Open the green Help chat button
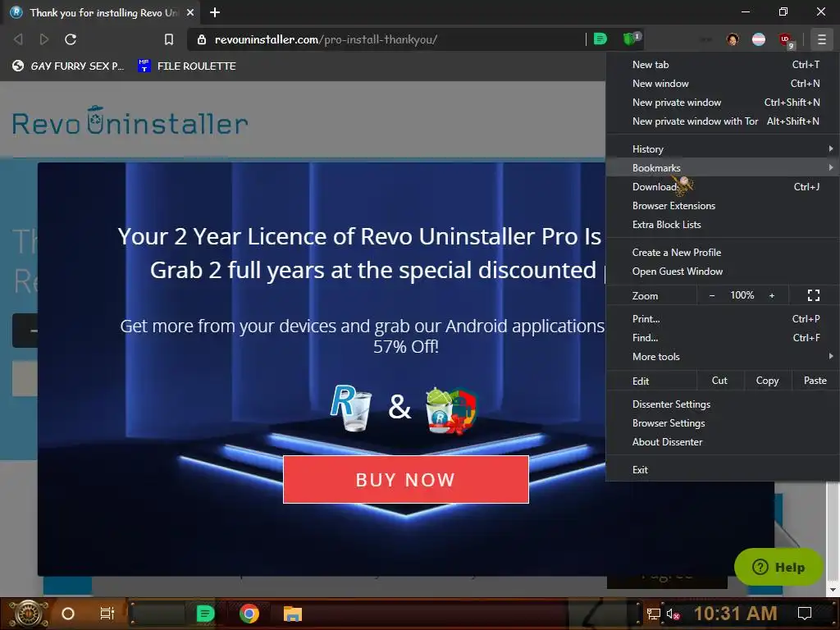 778,567
